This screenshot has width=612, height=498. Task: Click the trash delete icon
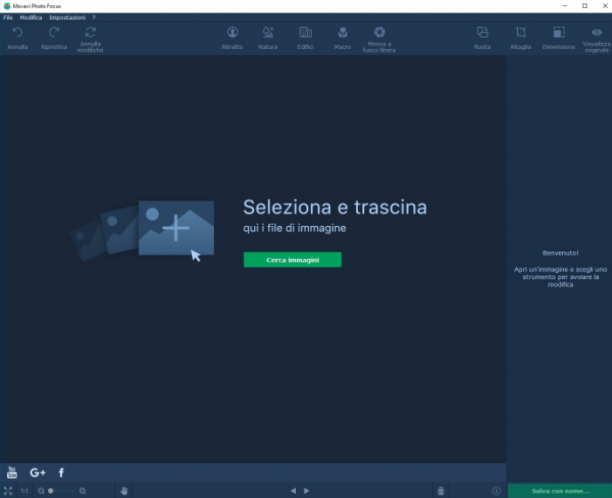point(441,491)
